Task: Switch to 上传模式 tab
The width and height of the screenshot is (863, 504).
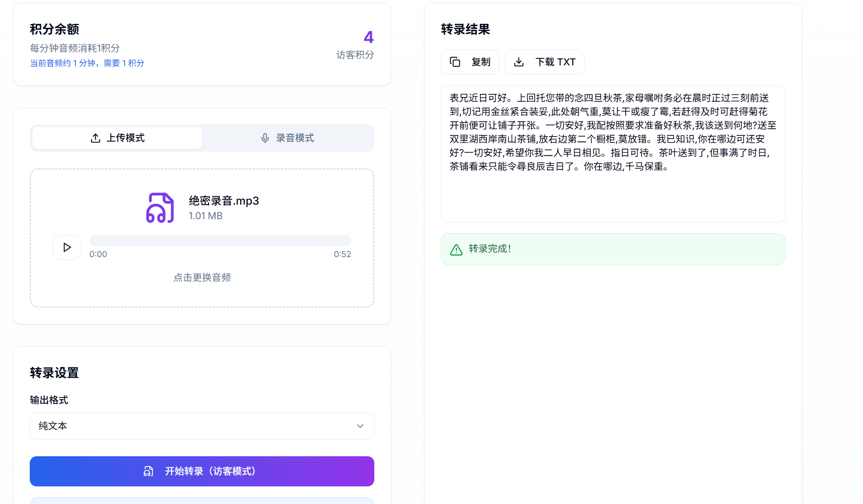Action: (117, 138)
